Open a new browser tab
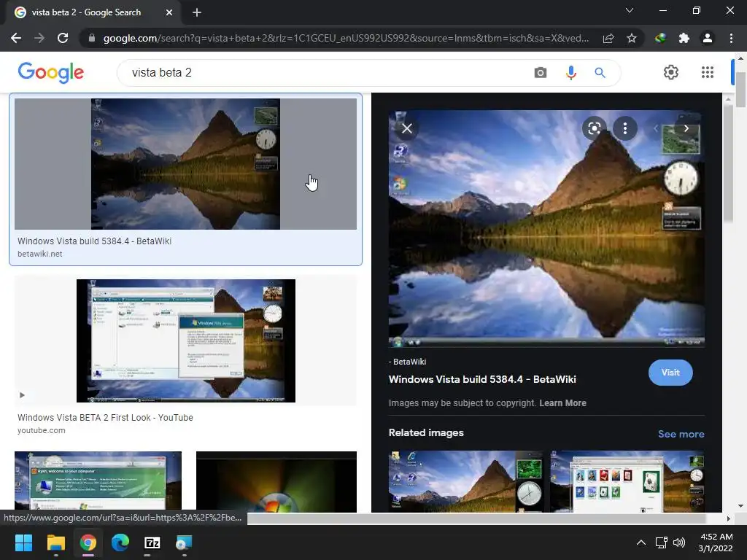The image size is (747, 560). click(x=197, y=12)
